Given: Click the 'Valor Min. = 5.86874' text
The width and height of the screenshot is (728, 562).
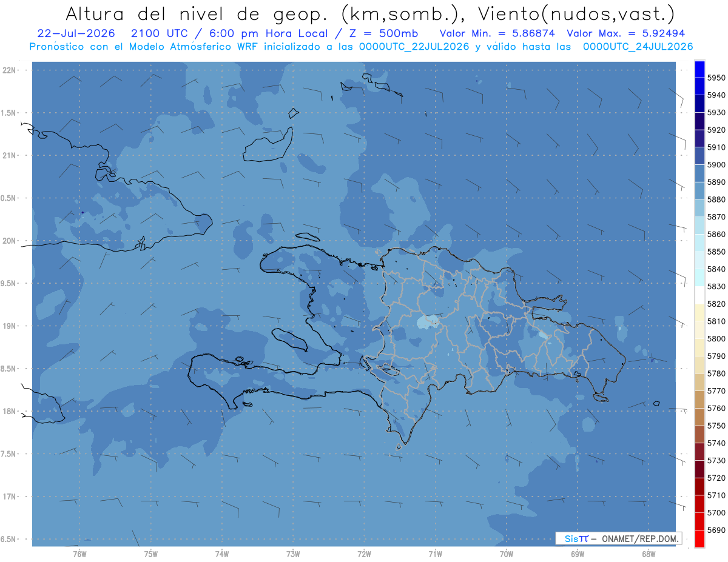Looking at the screenshot, I should (497, 33).
